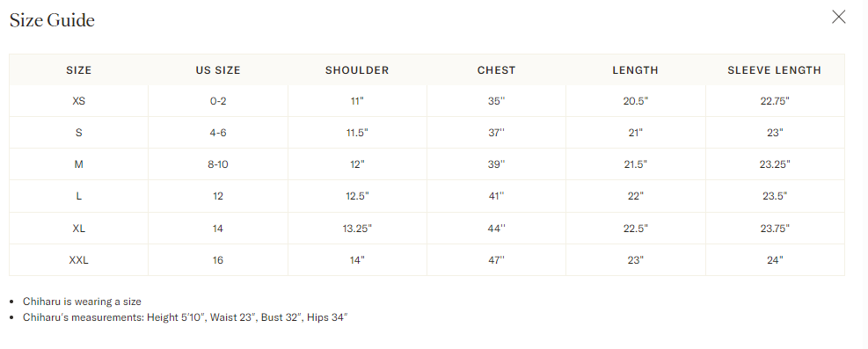Click the 20.5" length cell
The width and height of the screenshot is (868, 349).
click(x=636, y=101)
